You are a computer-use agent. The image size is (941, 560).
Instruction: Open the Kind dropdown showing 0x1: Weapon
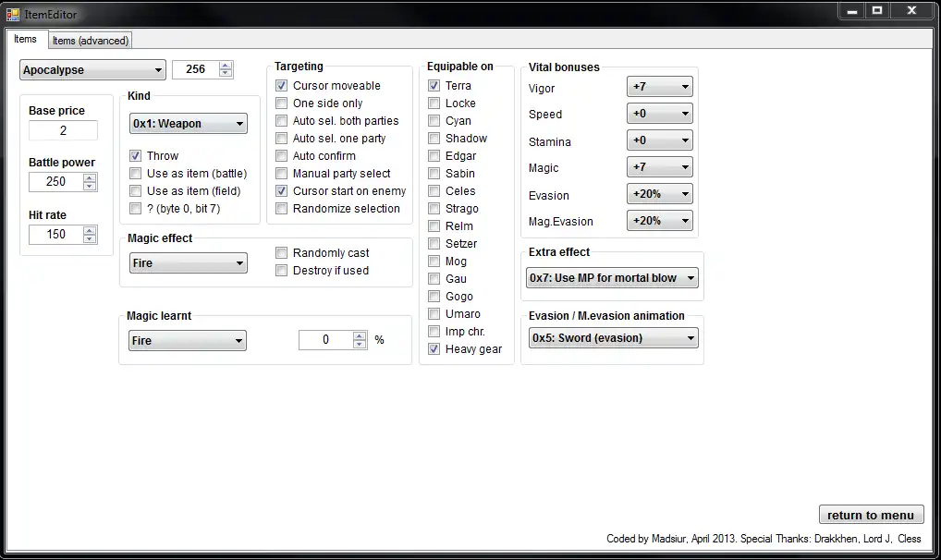189,124
